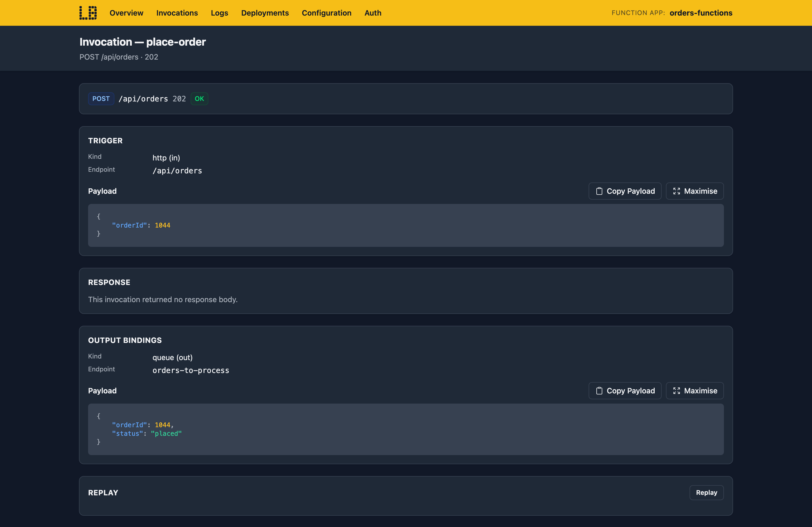
Task: Open the Configuration tab
Action: click(x=327, y=13)
